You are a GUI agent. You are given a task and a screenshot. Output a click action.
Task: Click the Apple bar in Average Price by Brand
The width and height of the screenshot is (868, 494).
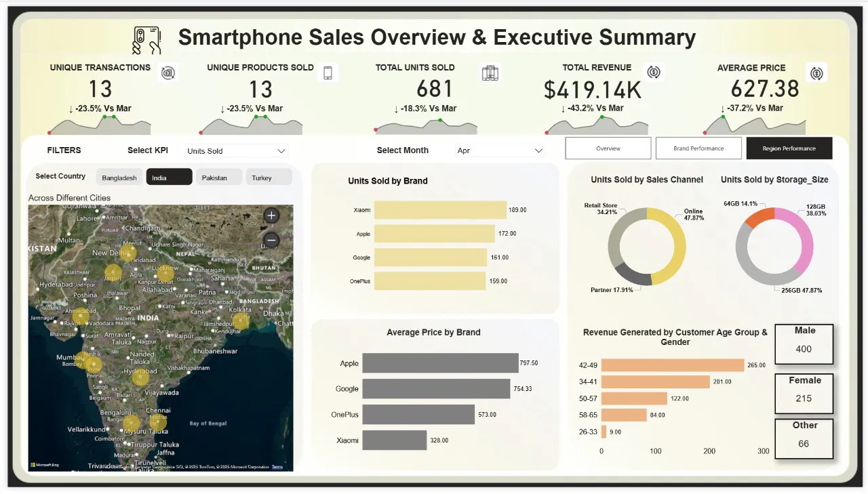click(x=440, y=363)
